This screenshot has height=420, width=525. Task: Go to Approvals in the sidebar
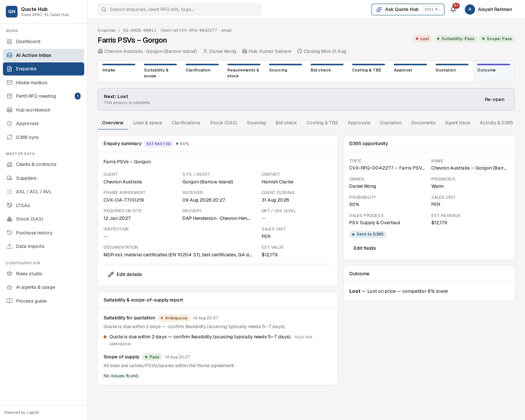[x=44, y=123]
